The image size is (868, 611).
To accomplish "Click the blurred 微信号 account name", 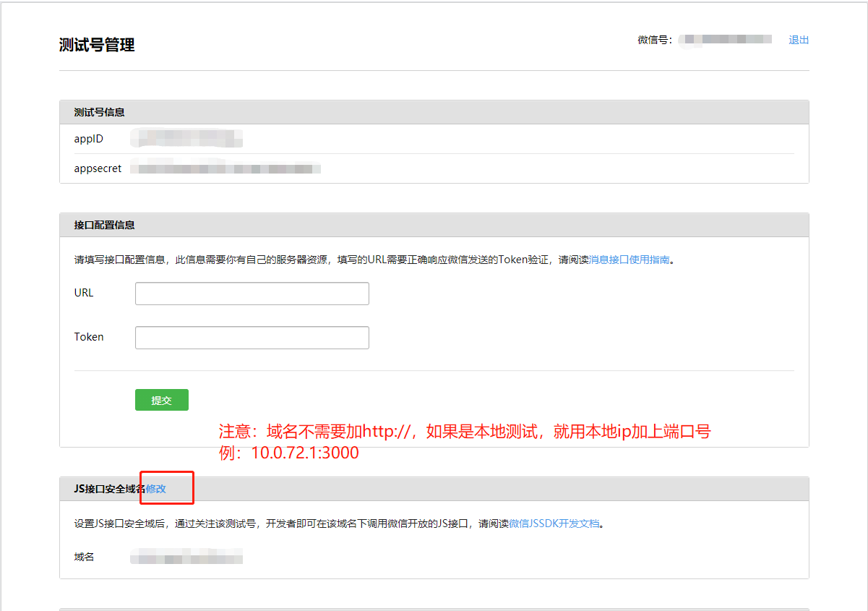I will click(725, 40).
